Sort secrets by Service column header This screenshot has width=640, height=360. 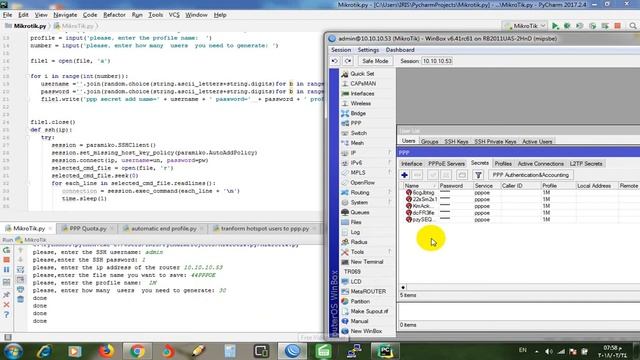486,186
